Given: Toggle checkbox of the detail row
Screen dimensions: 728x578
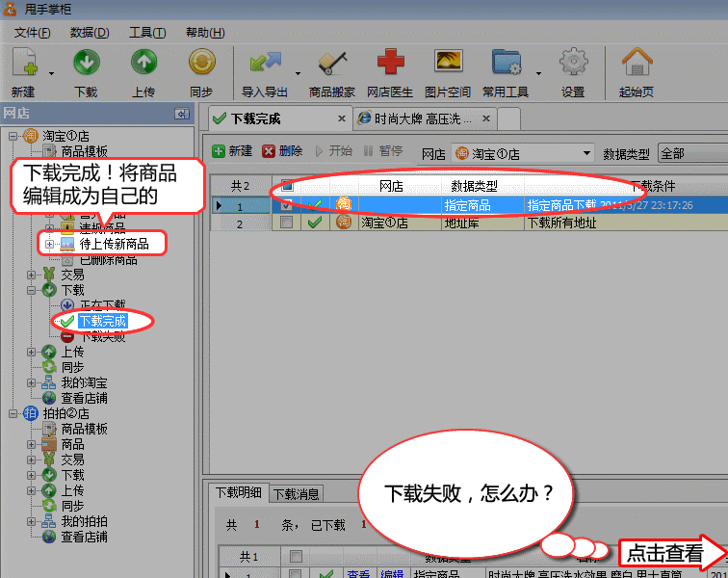Looking at the screenshot, I should tap(296, 575).
